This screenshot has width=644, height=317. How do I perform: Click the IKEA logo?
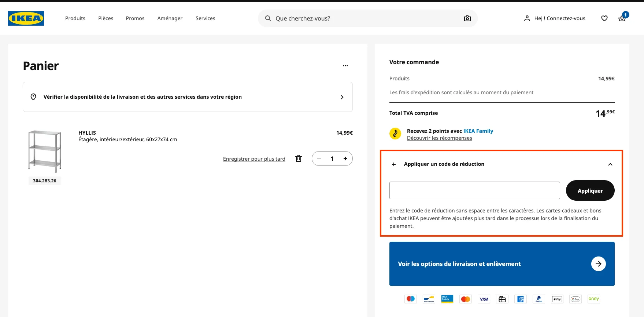pos(26,18)
